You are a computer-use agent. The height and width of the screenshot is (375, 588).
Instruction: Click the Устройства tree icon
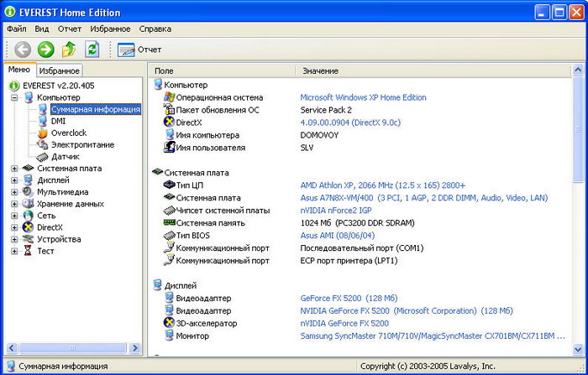pyautogui.click(x=28, y=239)
